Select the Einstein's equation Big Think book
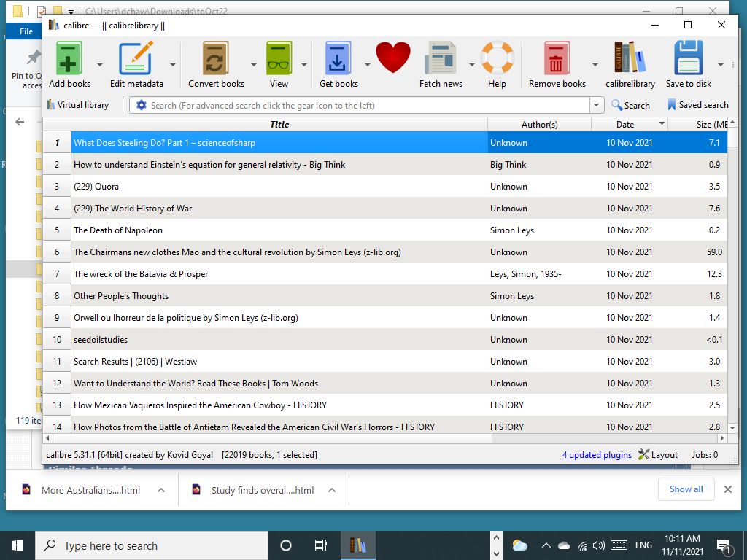 [x=399, y=164]
